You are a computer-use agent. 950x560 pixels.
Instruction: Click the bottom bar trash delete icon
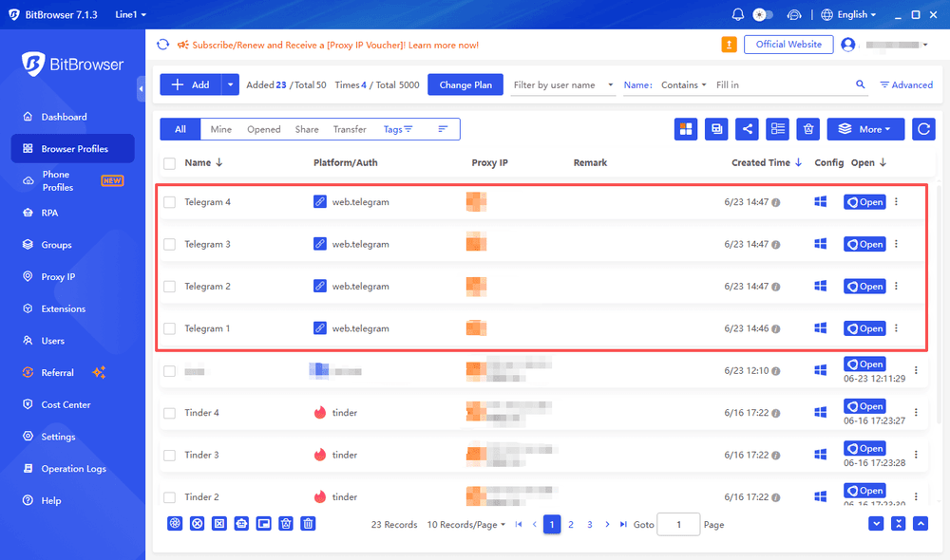(x=308, y=524)
